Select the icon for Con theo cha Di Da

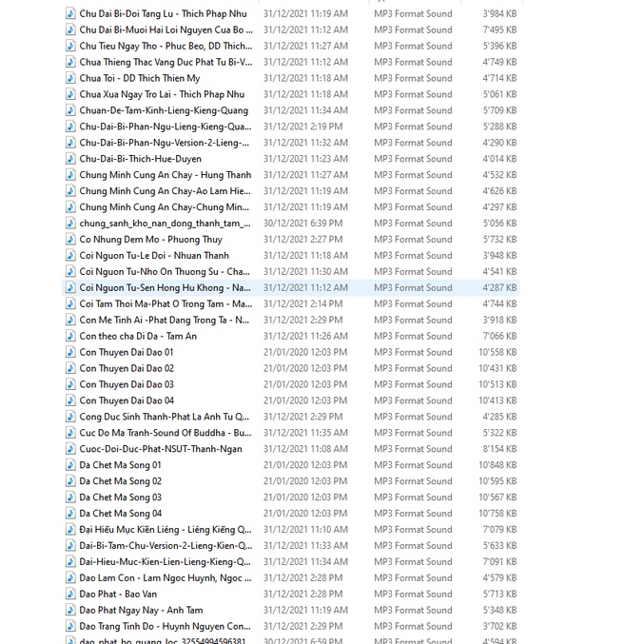point(70,336)
